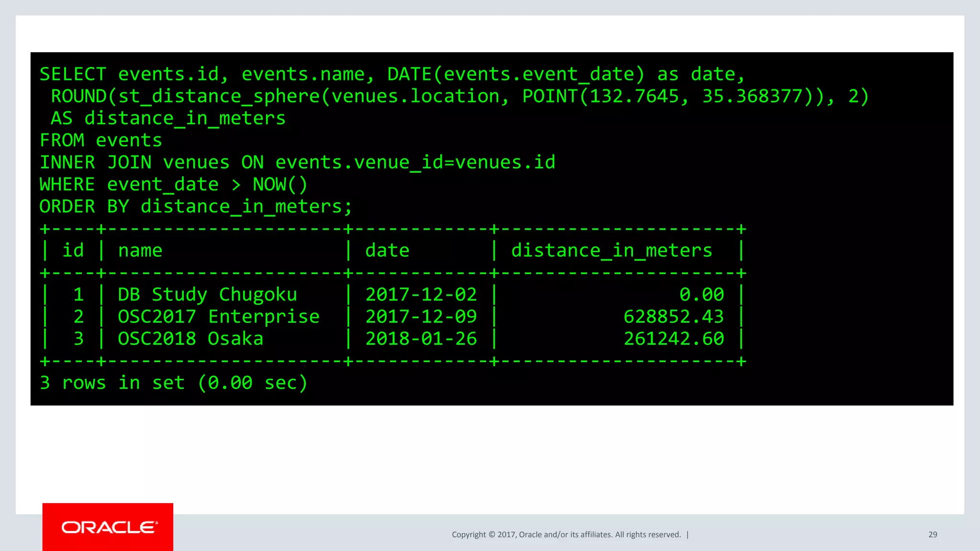Click the id column header
The height and width of the screenshot is (551, 980).
[x=73, y=251]
